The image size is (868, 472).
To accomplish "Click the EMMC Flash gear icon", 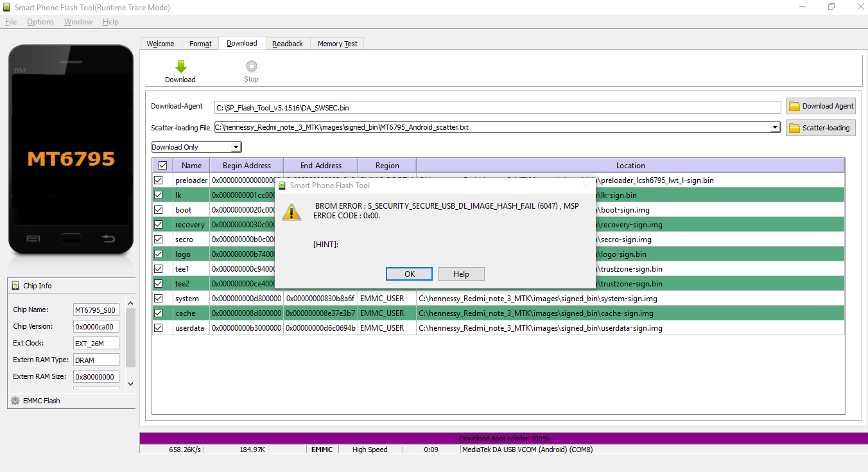I will (x=15, y=401).
